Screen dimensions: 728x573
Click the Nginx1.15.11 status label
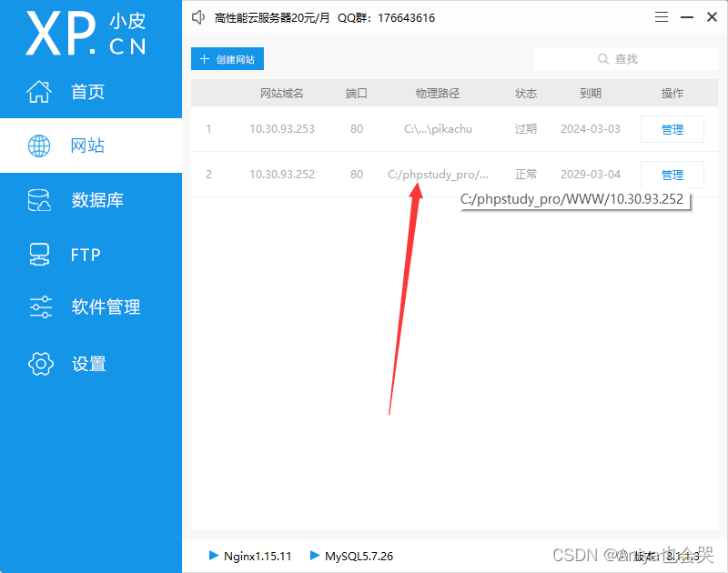(258, 556)
